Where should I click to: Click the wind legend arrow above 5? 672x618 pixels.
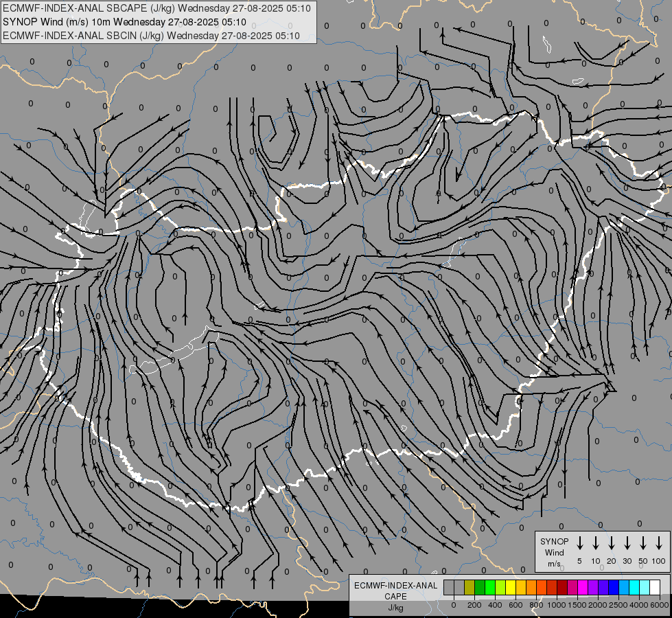(579, 543)
